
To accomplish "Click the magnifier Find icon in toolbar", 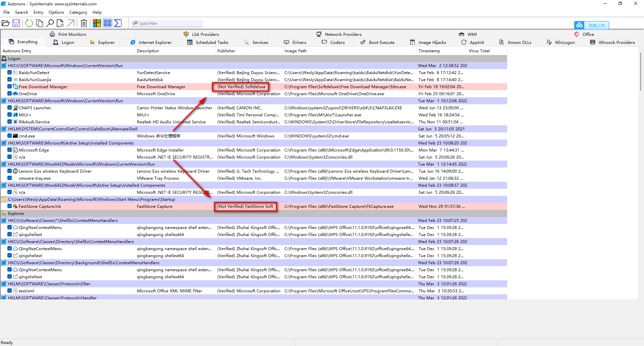I will 50,23.
